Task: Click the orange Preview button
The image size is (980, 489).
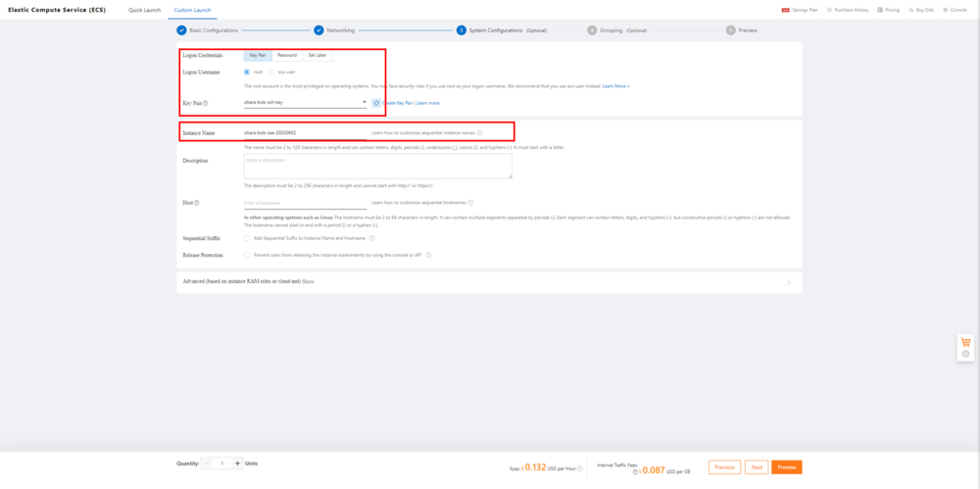Action: click(786, 467)
